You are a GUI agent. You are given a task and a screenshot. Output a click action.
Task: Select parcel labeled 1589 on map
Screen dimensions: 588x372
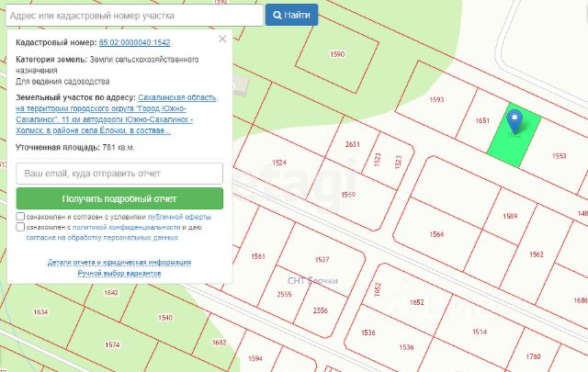pos(510,216)
